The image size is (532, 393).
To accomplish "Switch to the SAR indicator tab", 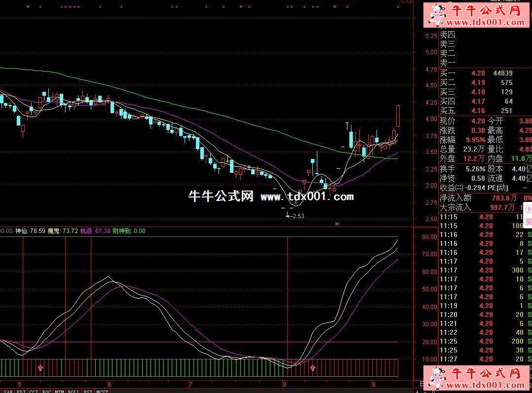I will [8, 392].
